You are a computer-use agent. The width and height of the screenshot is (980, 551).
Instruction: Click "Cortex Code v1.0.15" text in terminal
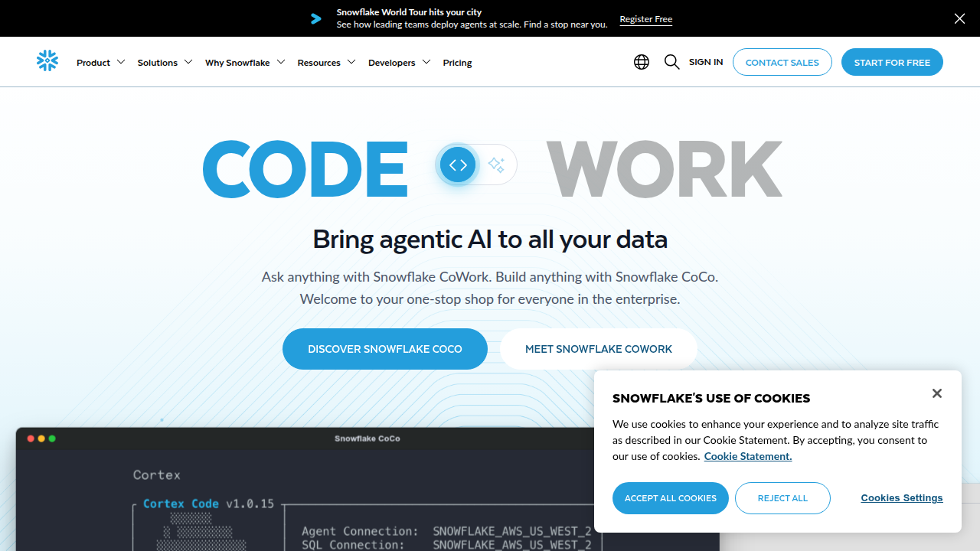[x=208, y=504]
